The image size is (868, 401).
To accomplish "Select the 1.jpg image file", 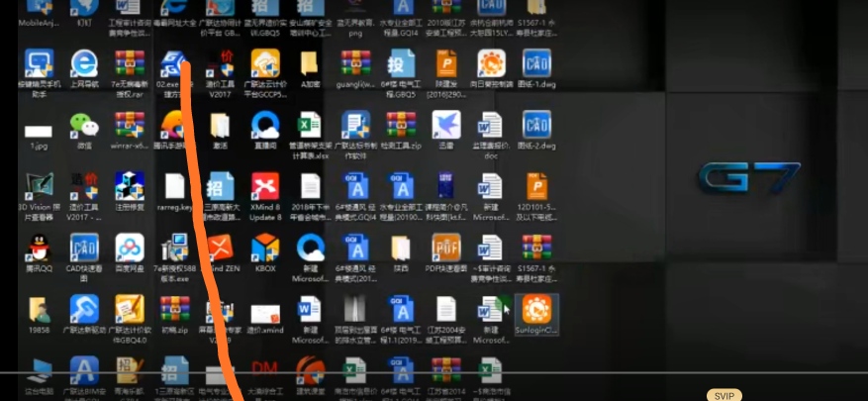I will [x=39, y=132].
